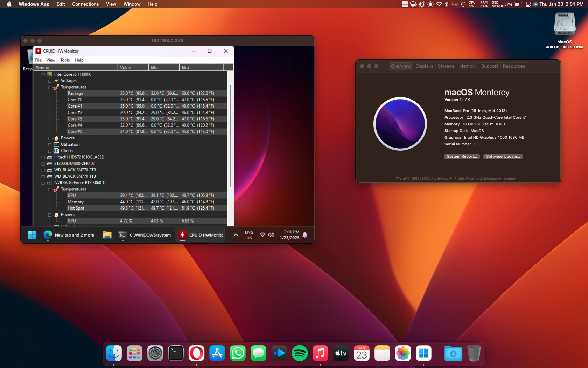This screenshot has width=588, height=368.
Task: Expand the WD_BLACK SN770 2TB node
Action: (x=43, y=170)
